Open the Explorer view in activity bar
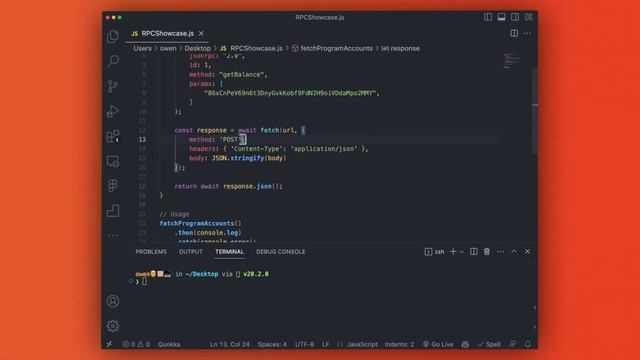The height and width of the screenshot is (360, 640). pos(113,36)
